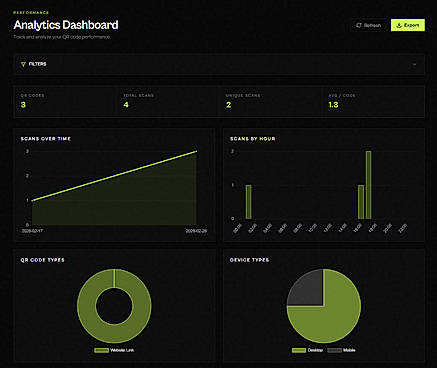Click the line chart's final data point

(x=196, y=151)
